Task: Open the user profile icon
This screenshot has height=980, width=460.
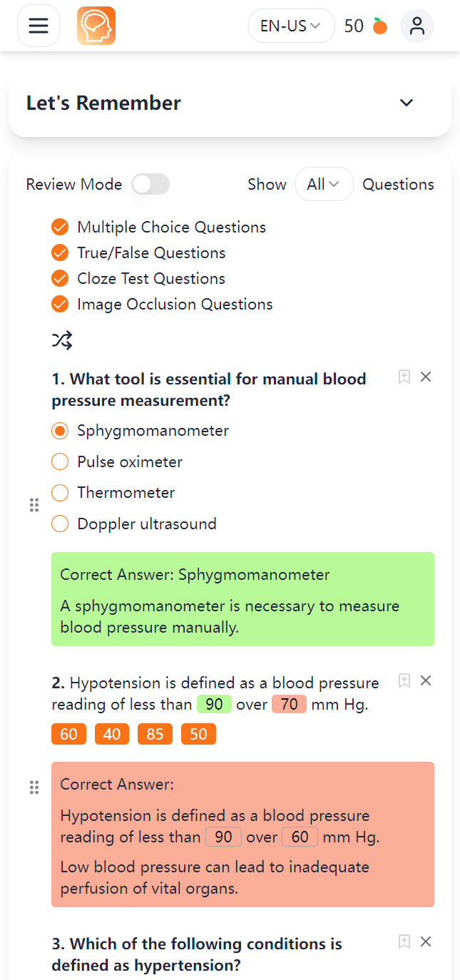Action: pyautogui.click(x=417, y=26)
